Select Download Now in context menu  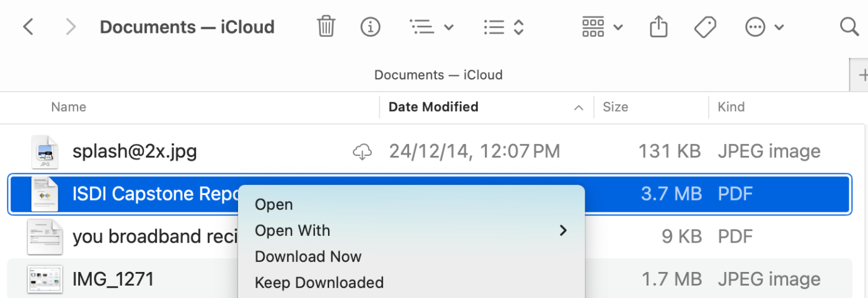coord(308,256)
